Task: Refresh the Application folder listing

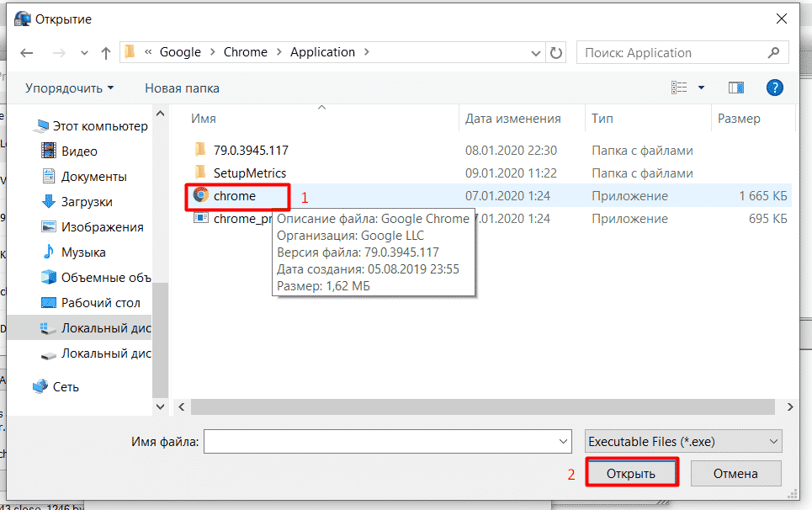Action: coord(555,52)
